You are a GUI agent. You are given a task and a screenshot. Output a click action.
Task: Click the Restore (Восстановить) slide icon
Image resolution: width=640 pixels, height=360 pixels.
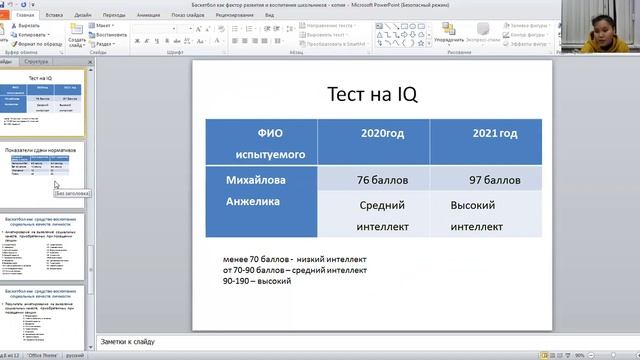[92, 35]
